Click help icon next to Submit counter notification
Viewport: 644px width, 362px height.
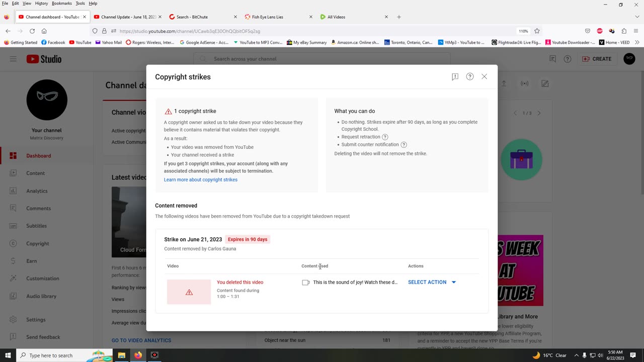[x=404, y=144]
